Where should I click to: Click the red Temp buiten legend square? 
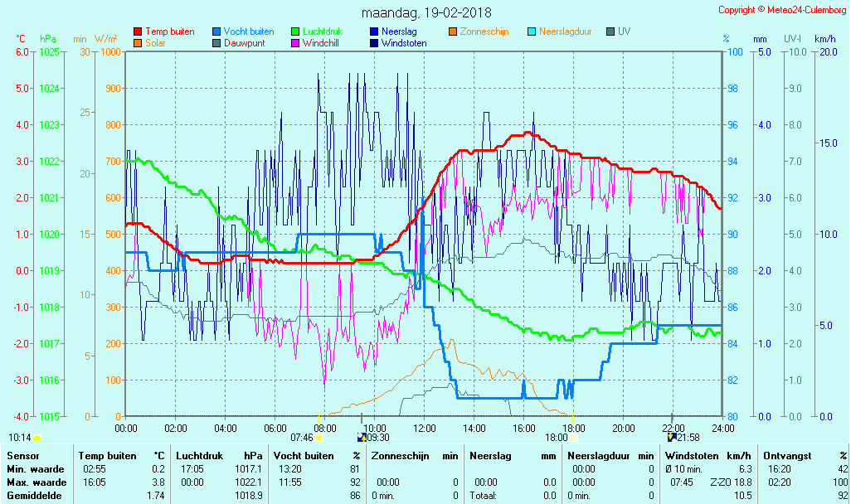click(x=138, y=31)
